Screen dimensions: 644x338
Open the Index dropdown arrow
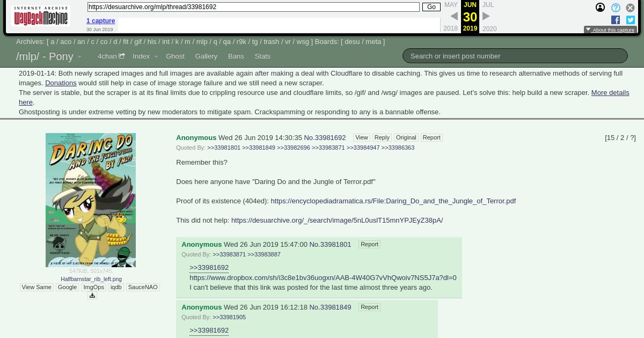(156, 56)
